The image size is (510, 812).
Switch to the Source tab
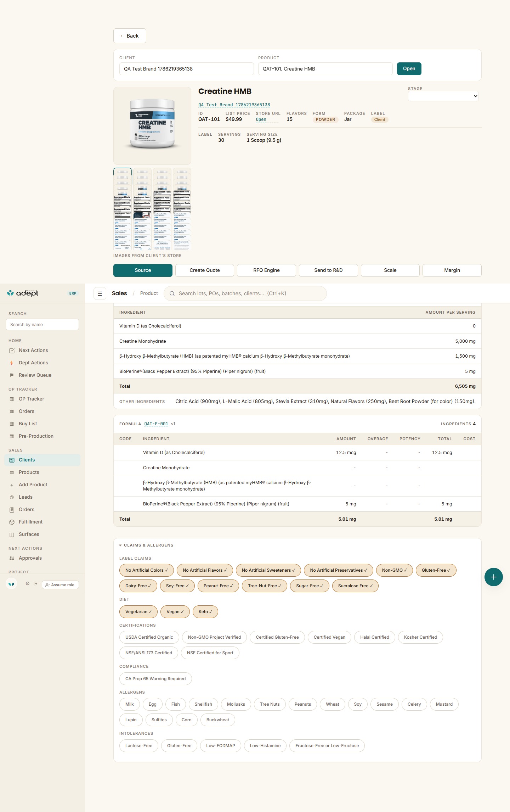pos(143,270)
